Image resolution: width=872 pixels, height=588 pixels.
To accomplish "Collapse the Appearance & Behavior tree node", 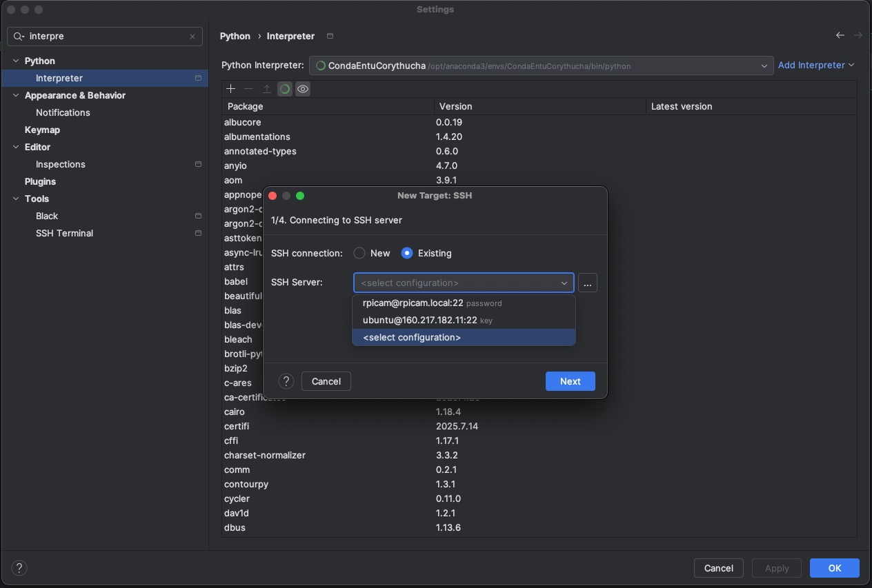I will (17, 95).
